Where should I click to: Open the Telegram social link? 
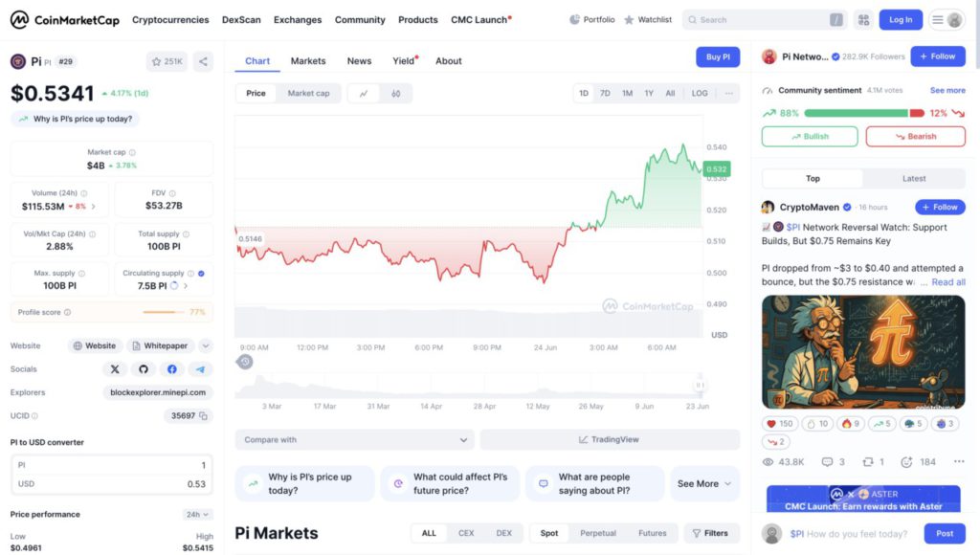pyautogui.click(x=200, y=369)
